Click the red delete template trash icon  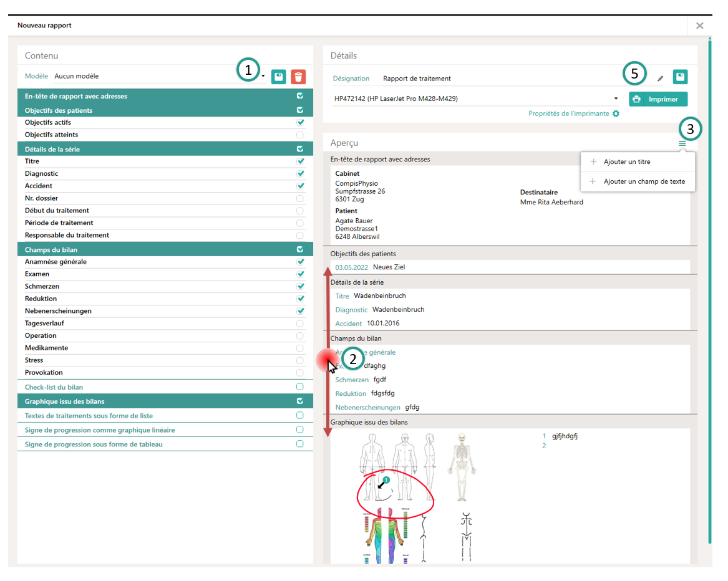[299, 77]
